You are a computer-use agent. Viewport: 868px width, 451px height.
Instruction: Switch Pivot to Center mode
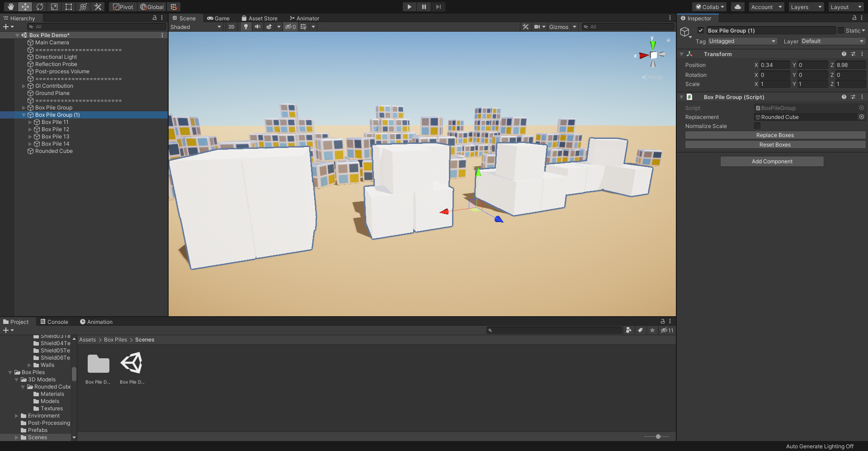coord(122,7)
